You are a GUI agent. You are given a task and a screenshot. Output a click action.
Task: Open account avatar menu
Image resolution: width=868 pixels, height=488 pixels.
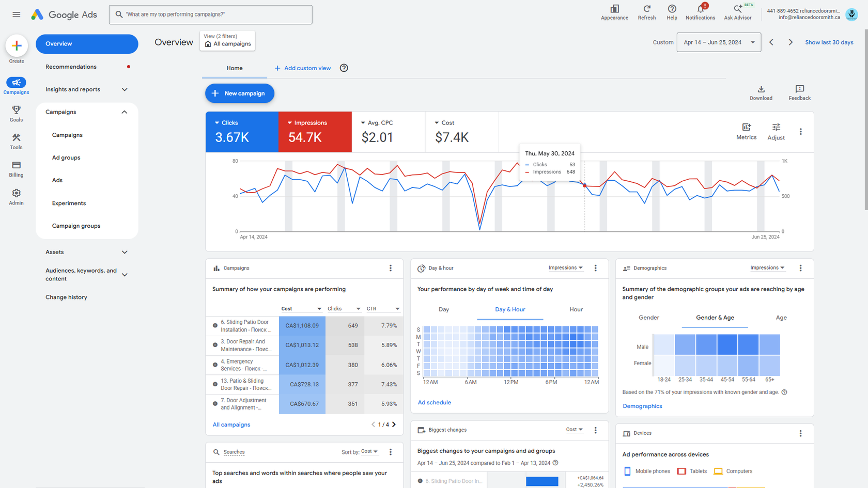[x=851, y=14]
